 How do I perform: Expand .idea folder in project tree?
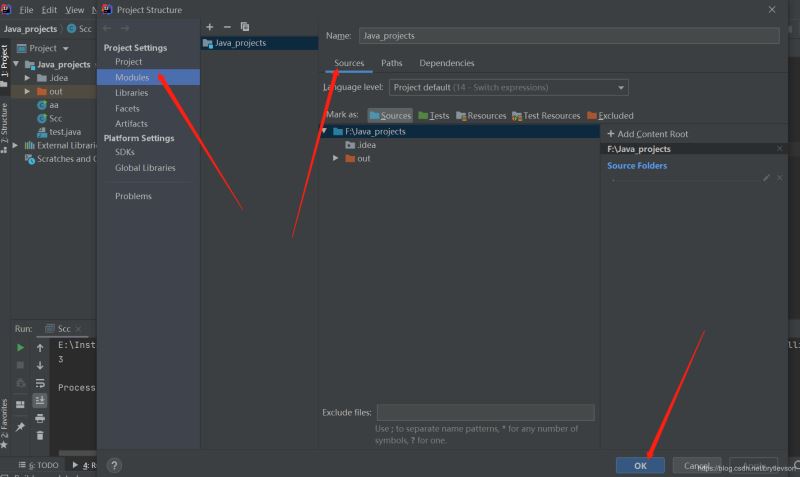[27, 78]
